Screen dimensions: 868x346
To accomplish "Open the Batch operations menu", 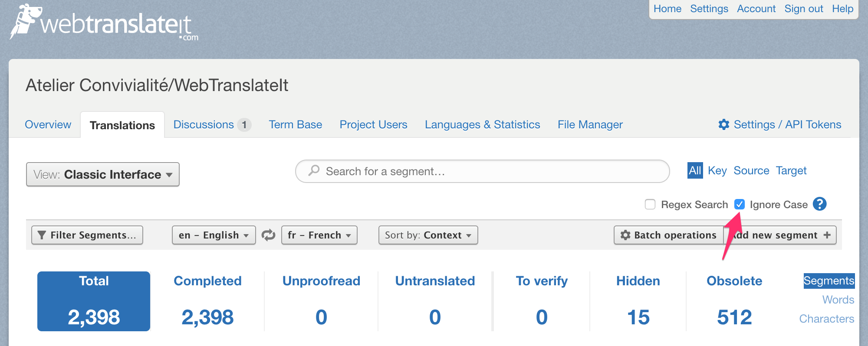I will click(x=669, y=235).
